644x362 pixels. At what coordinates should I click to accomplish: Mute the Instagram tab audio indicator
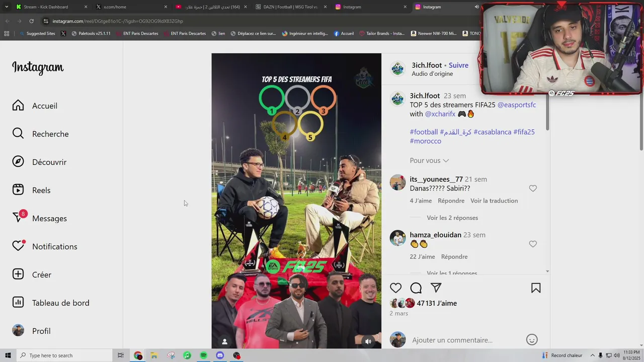coord(476,7)
